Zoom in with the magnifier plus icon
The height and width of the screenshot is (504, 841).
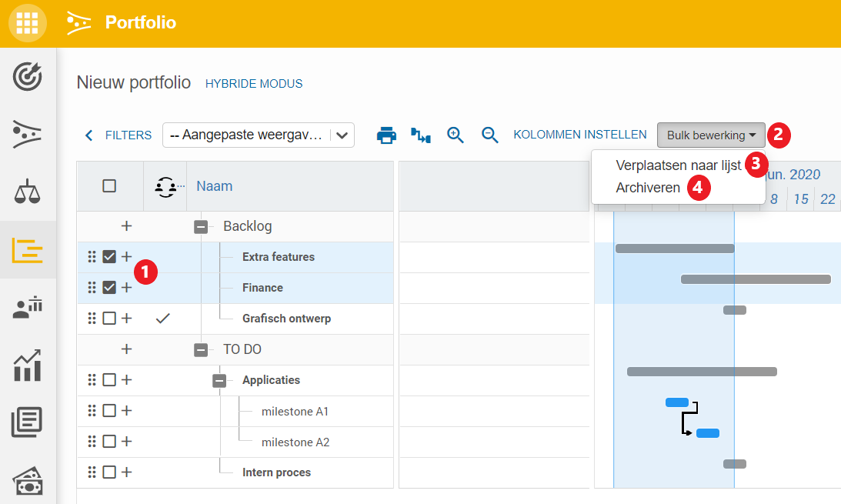click(456, 135)
